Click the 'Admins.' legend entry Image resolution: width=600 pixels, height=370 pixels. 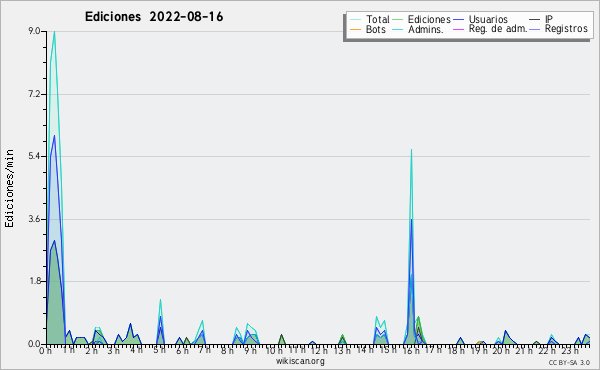426,29
